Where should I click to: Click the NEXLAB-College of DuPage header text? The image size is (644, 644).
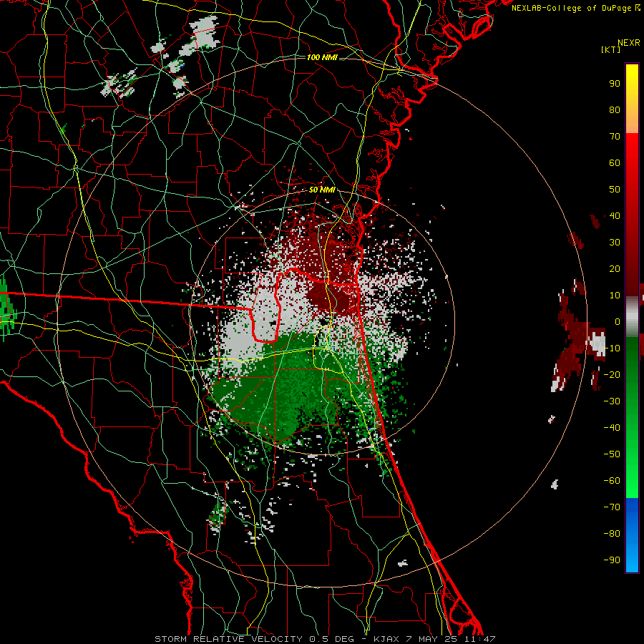[575, 8]
